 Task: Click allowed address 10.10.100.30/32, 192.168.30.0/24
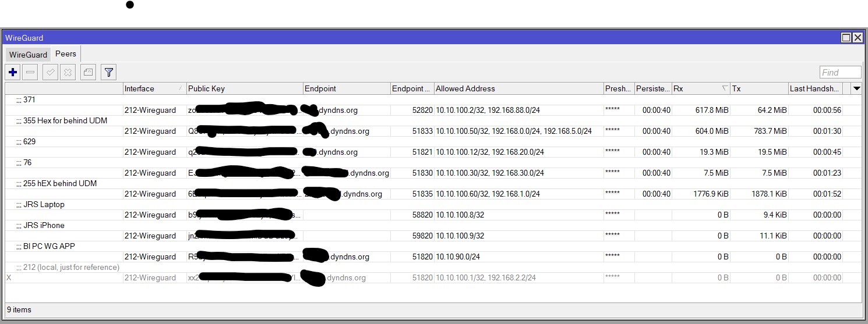click(x=490, y=173)
